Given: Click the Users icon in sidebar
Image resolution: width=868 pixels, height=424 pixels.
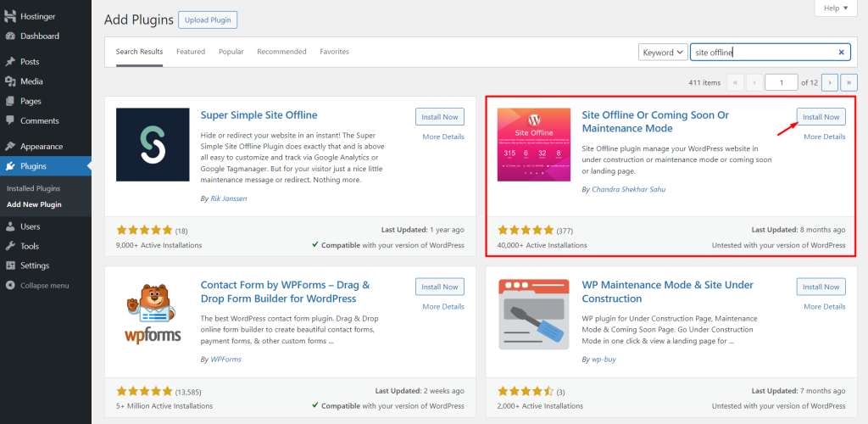Looking at the screenshot, I should [10, 226].
